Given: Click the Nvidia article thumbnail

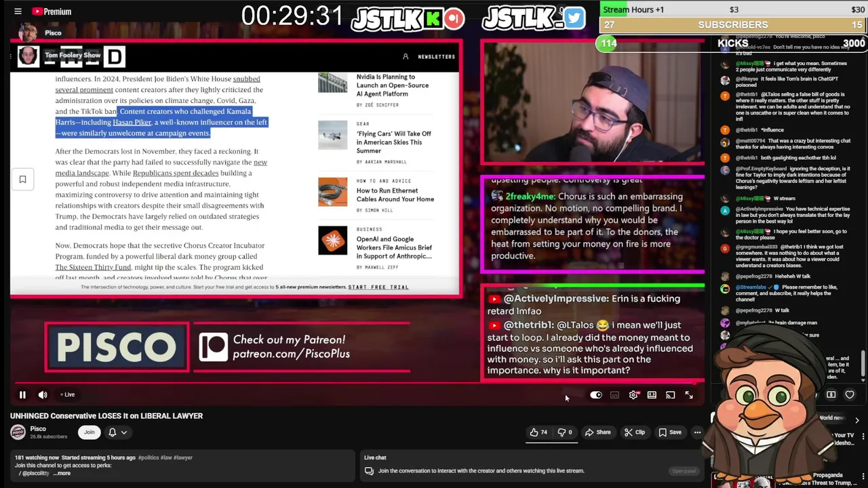Looking at the screenshot, I should pos(332,83).
